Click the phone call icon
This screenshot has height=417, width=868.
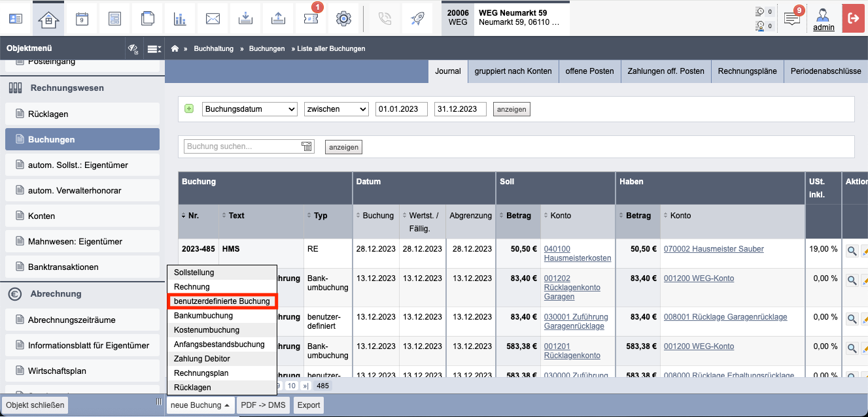(385, 18)
